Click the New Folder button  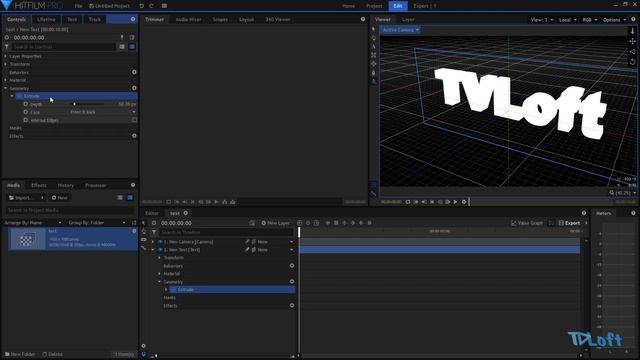click(20, 354)
